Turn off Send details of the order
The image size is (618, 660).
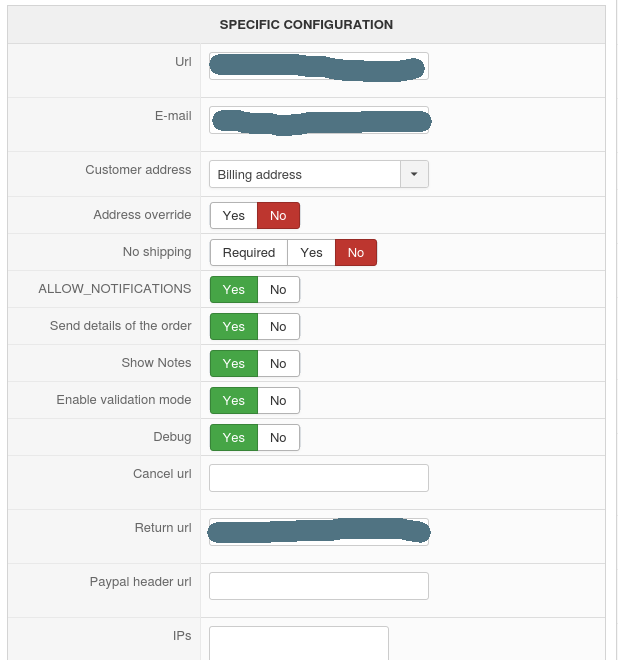[x=278, y=327]
